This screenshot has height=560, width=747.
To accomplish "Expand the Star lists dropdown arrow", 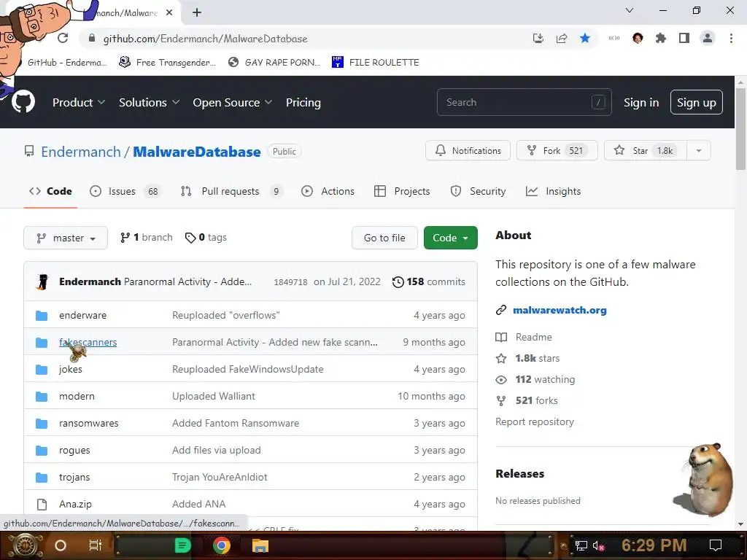I will (699, 150).
